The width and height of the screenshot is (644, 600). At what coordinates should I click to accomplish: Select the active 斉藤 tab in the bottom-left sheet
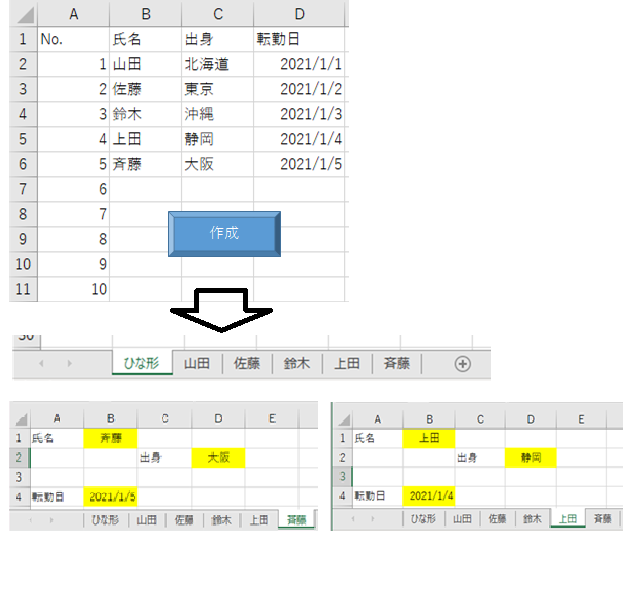(x=297, y=519)
